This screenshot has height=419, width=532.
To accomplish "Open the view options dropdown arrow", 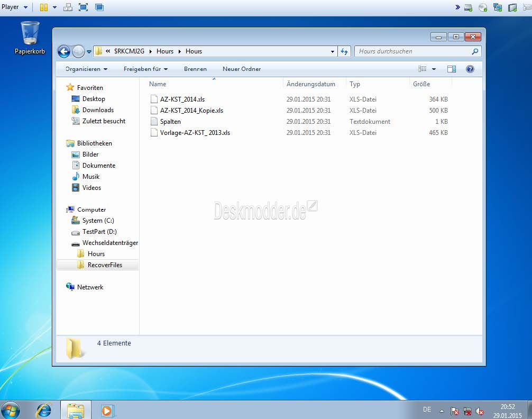I will 434,69.
